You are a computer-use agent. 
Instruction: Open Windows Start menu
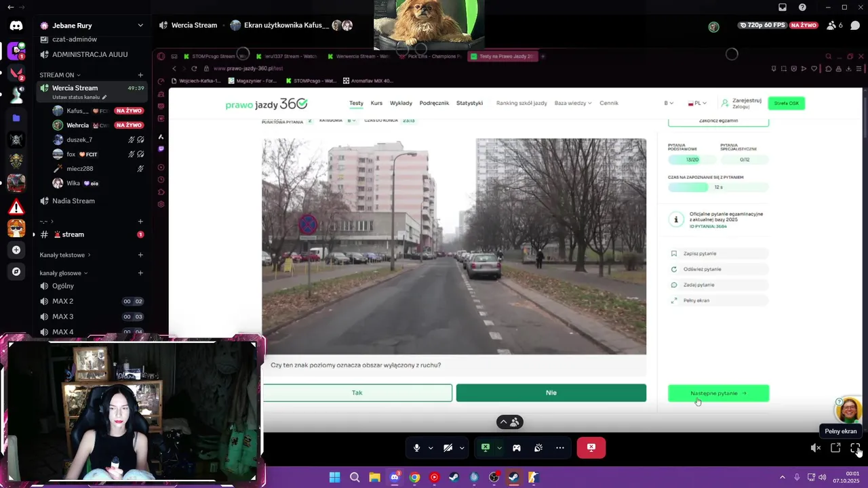point(335,477)
